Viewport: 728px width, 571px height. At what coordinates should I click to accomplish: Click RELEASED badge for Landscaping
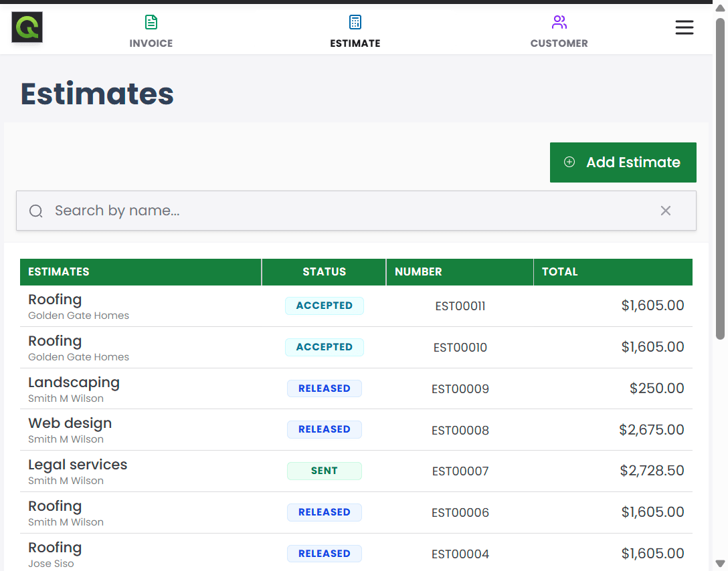324,388
